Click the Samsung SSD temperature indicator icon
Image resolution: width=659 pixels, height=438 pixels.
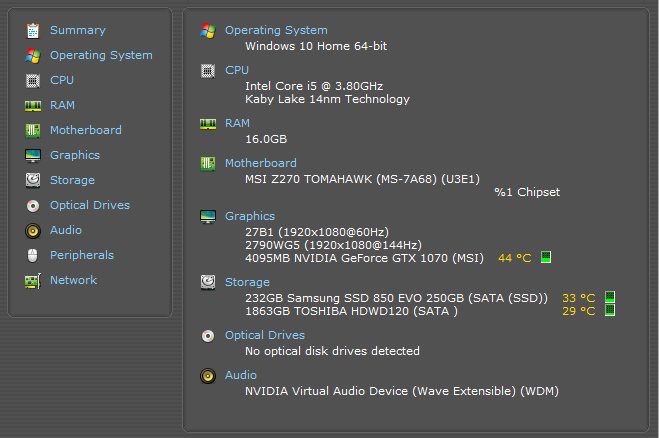pyautogui.click(x=609, y=297)
